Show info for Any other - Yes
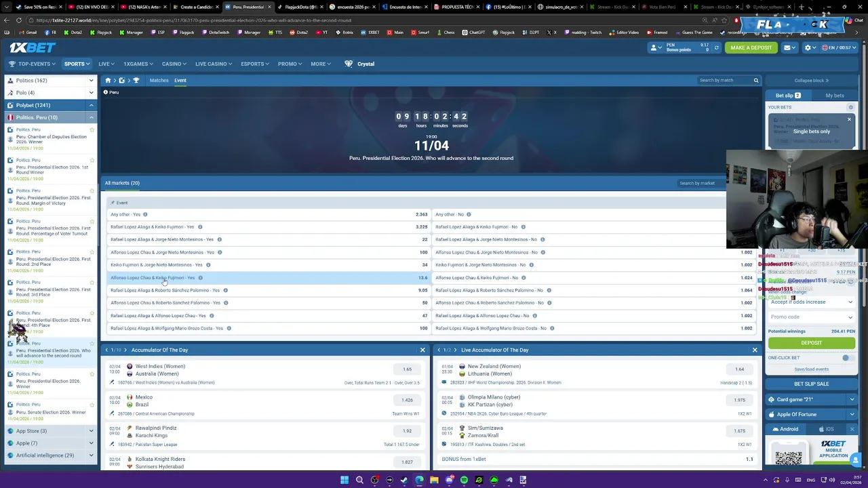 (145, 214)
